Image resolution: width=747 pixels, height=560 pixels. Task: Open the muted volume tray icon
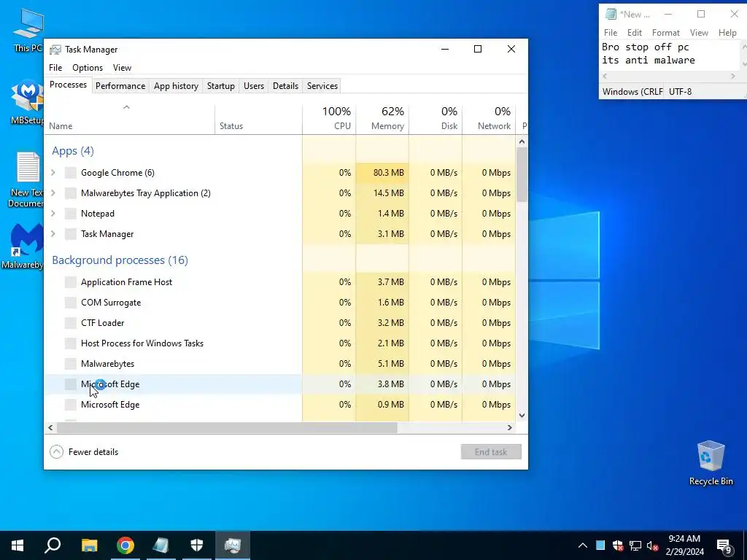653,545
